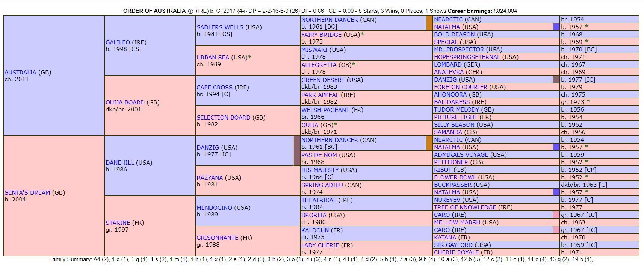Open DANEHILL (USA) horse page
The height and width of the screenshot is (271, 644).
click(x=119, y=162)
